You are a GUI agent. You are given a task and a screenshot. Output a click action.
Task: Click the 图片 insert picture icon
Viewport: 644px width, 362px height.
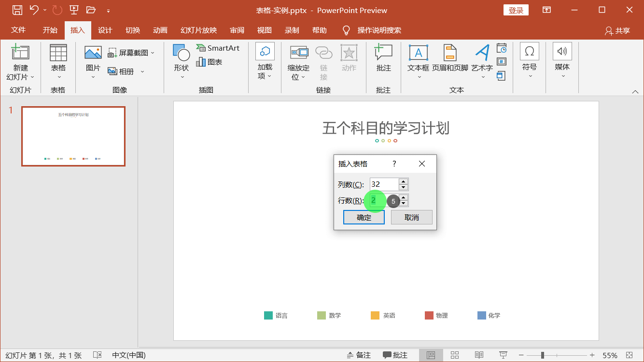pos(93,52)
